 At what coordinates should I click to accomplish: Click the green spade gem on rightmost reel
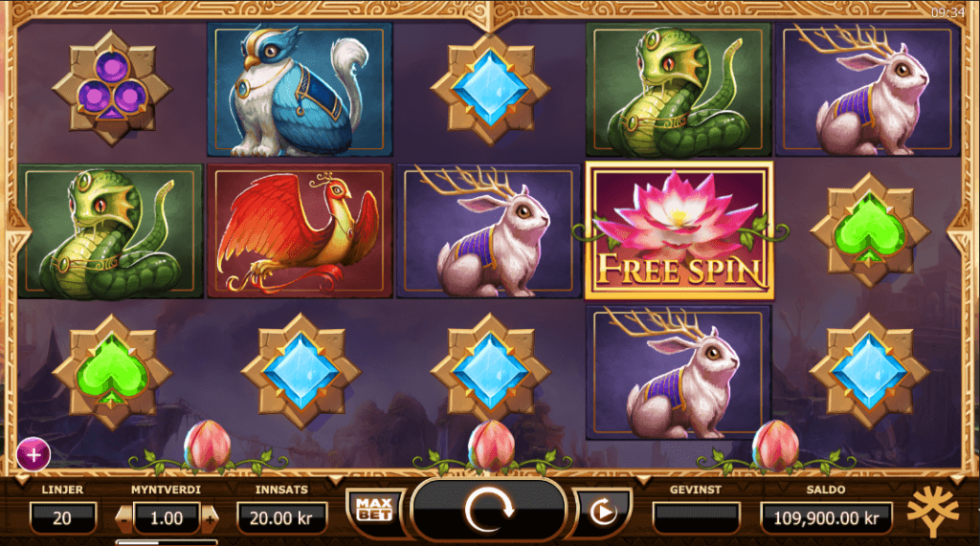coord(869,230)
